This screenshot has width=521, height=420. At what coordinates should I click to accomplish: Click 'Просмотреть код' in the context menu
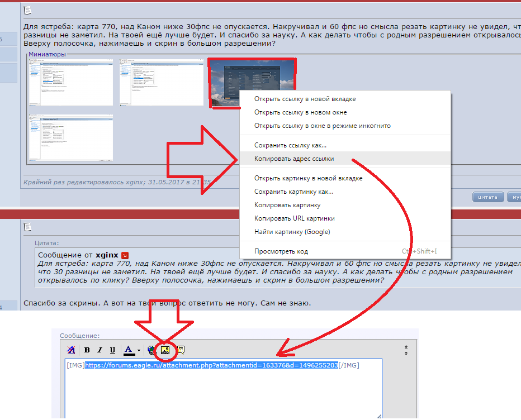[281, 251]
